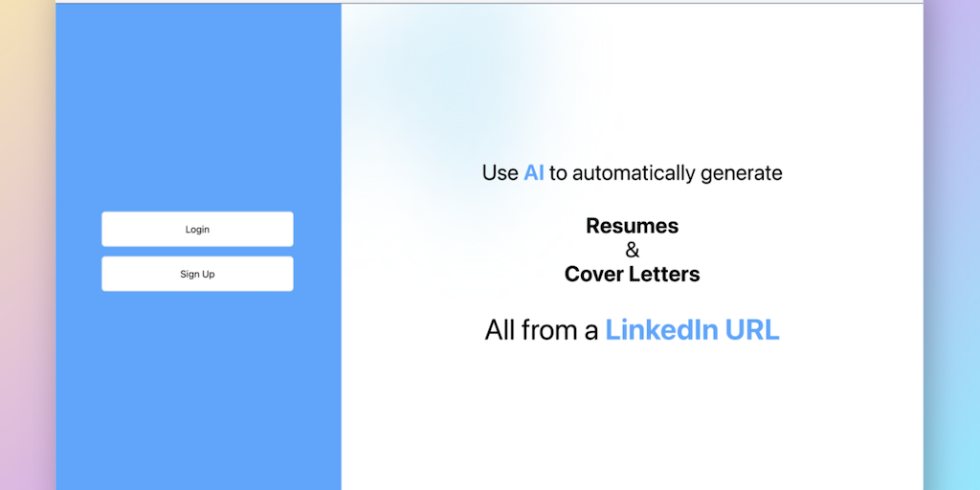This screenshot has height=490, width=980.
Task: Click the desktop background left of the window
Action: click(27, 245)
